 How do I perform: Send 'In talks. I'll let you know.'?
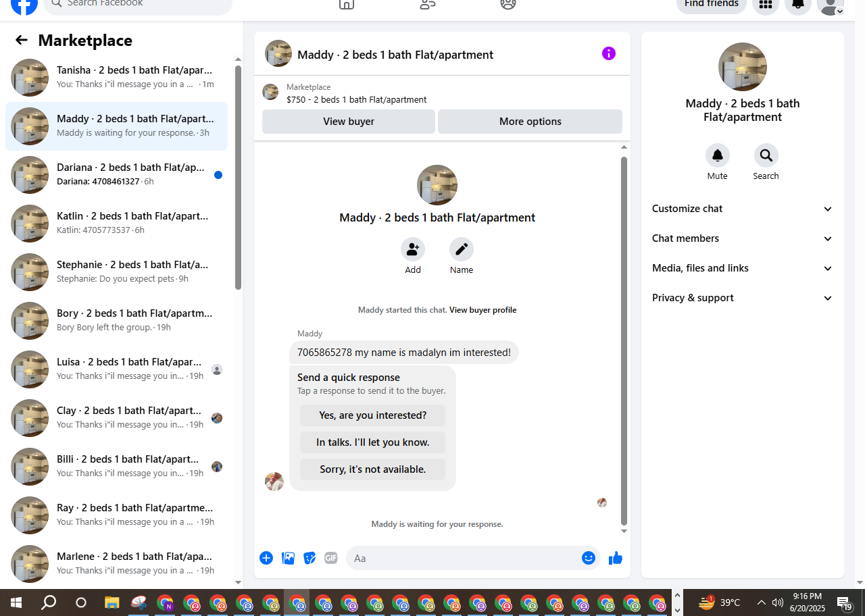click(x=372, y=442)
